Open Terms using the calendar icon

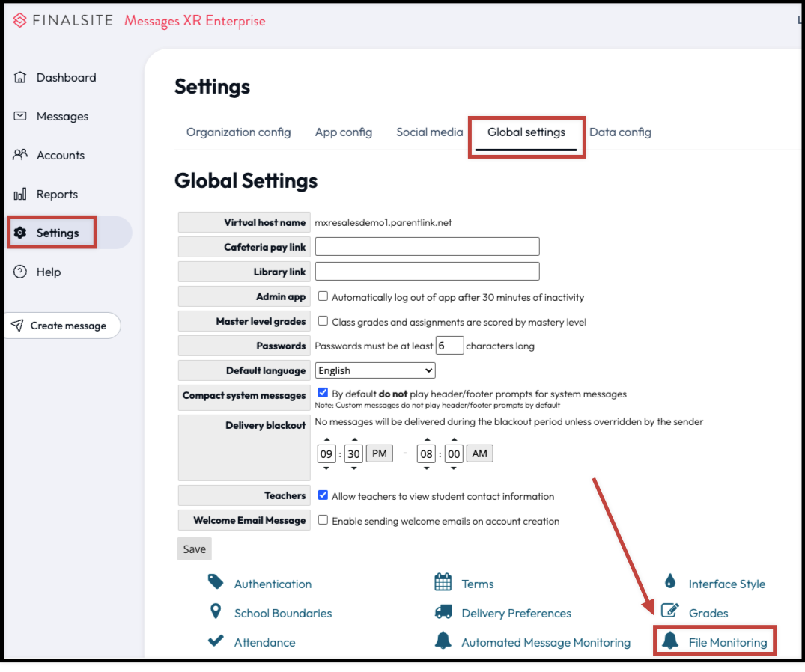click(443, 584)
